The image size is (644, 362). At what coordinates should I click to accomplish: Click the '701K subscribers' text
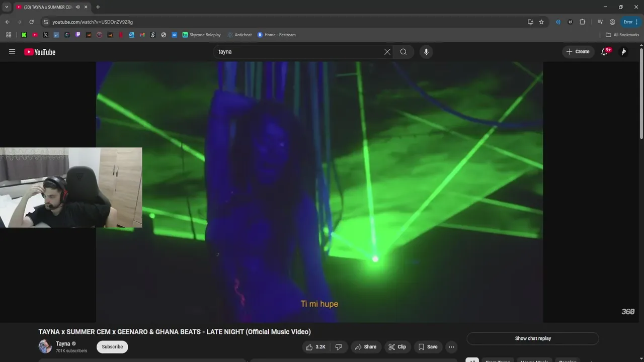coord(71,351)
